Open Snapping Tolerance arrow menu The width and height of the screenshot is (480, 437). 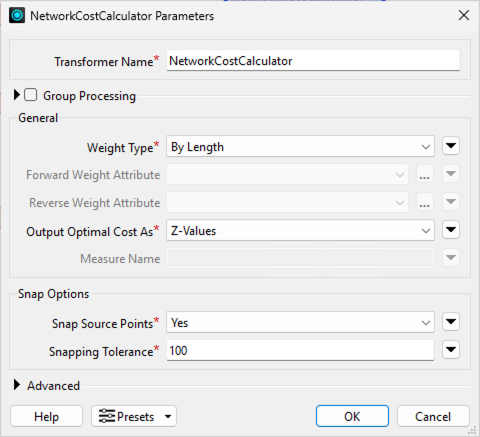pos(451,350)
